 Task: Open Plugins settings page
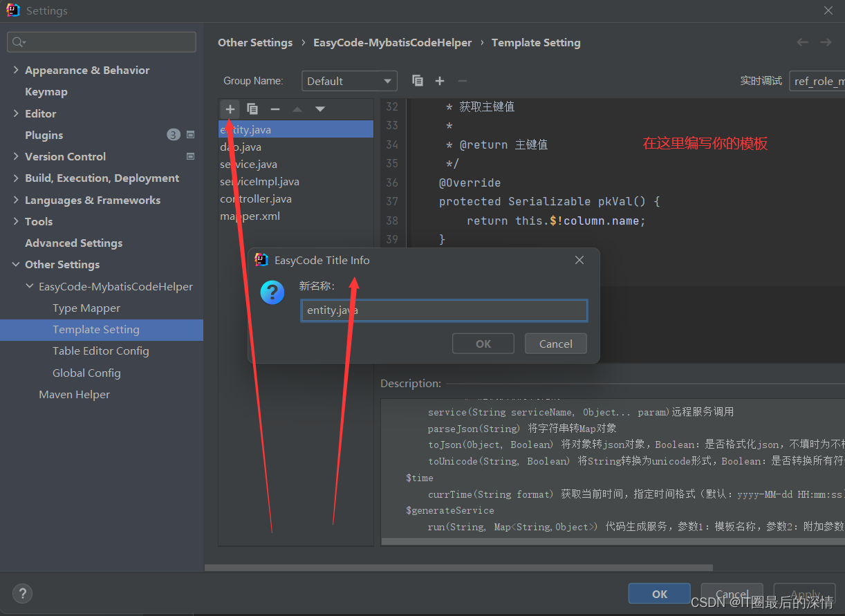44,135
